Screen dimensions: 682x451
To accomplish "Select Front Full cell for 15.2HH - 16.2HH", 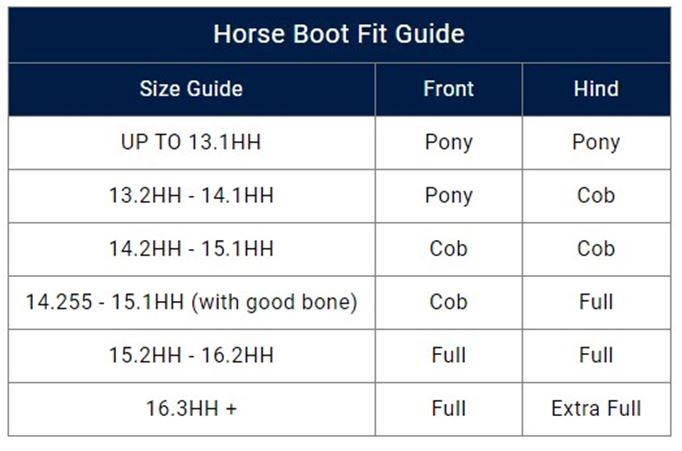I will [448, 354].
